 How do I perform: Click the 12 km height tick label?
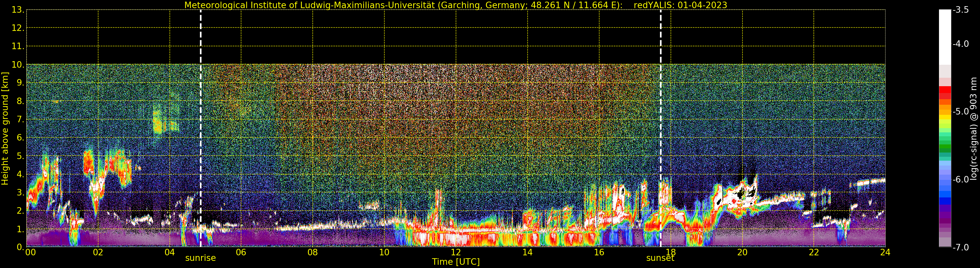point(18,28)
